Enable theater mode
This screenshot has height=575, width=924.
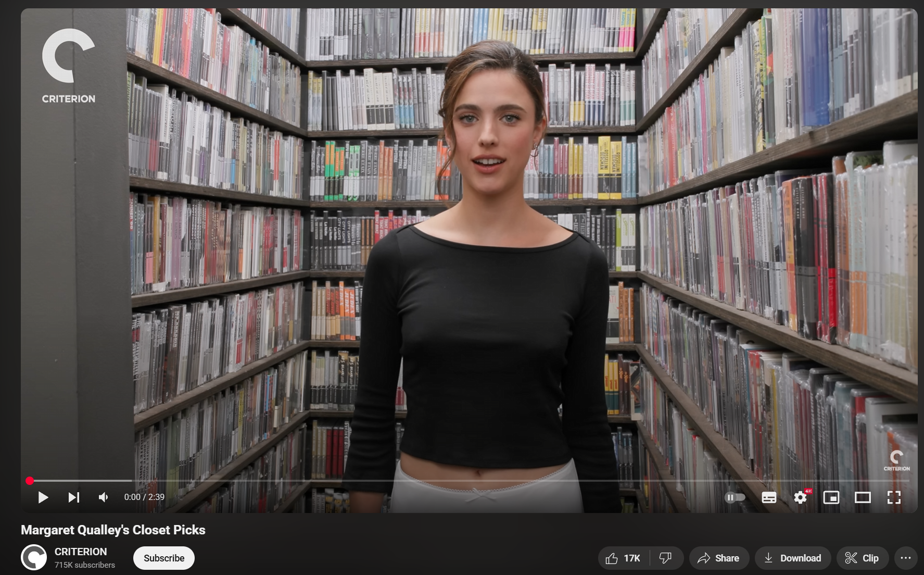pyautogui.click(x=863, y=497)
